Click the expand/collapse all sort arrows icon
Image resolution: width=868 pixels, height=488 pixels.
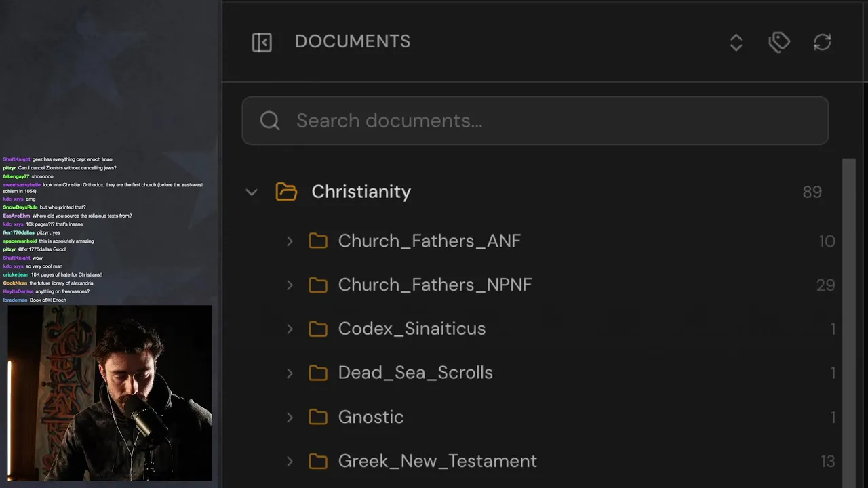[x=736, y=42]
